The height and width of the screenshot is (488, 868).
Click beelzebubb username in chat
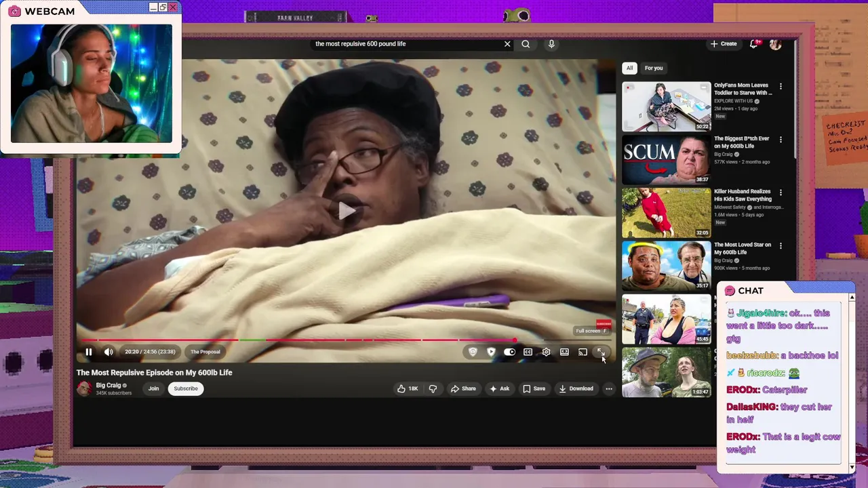[x=752, y=355]
